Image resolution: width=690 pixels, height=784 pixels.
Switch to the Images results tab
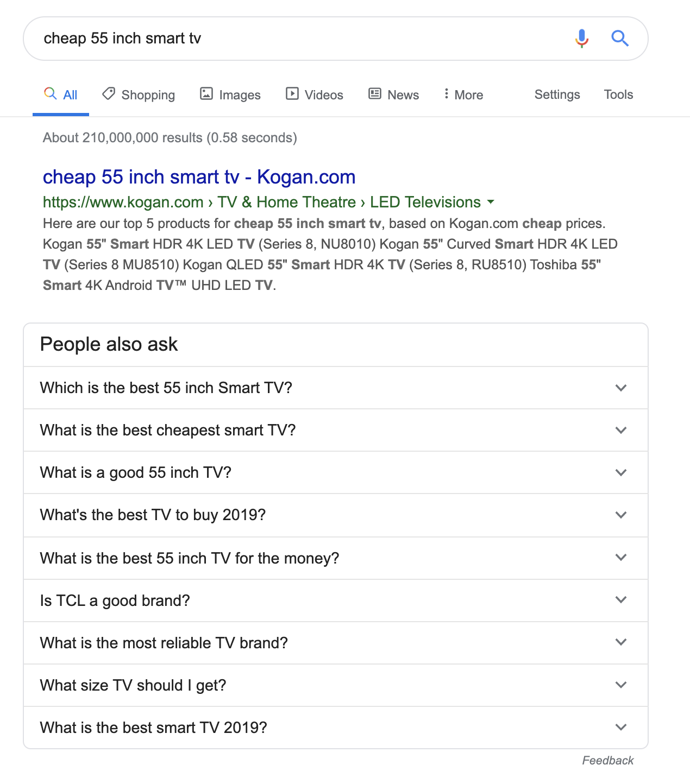(x=230, y=94)
